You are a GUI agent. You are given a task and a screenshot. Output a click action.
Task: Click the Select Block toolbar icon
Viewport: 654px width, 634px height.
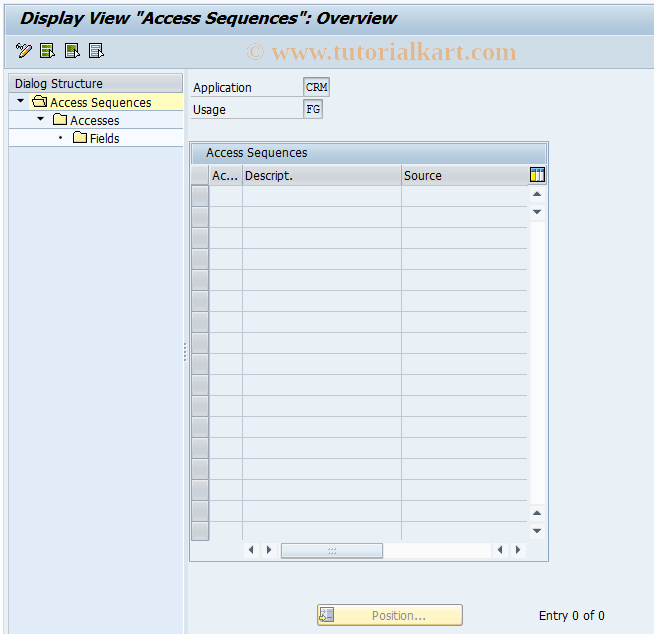pyautogui.click(x=72, y=51)
